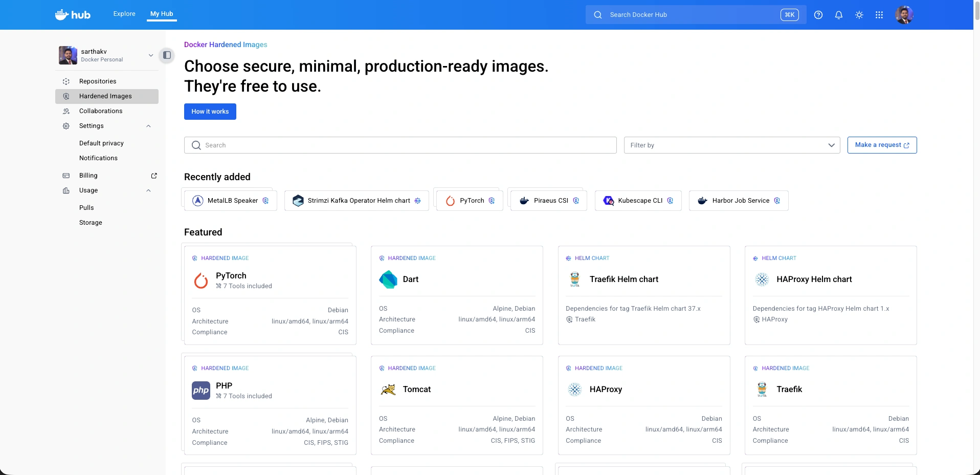Click the Harbor Job Service whale icon
Screen dimensions: 980x475
[703, 201]
